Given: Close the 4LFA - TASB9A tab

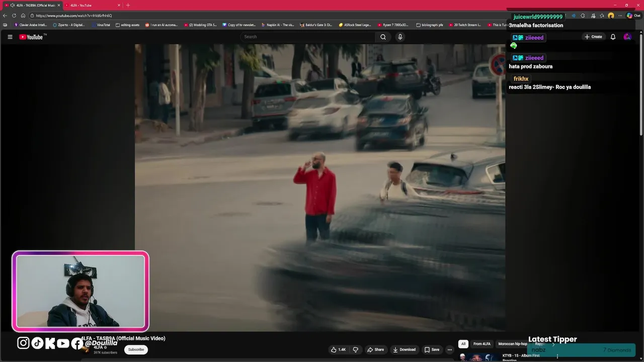Looking at the screenshot, I should point(58,5).
